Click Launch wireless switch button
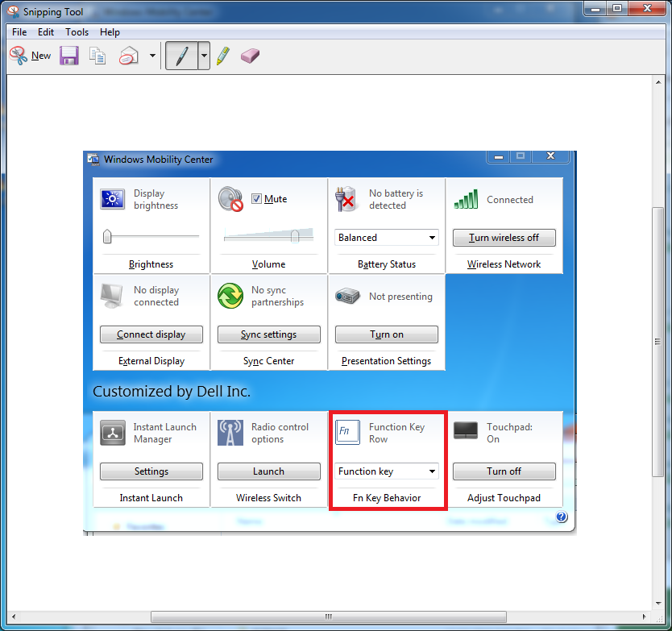672x631 pixels. pos(268,471)
